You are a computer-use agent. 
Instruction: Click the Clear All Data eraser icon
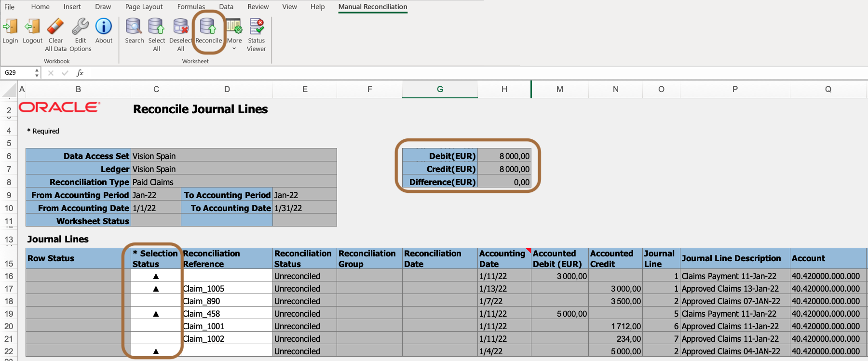point(55,27)
